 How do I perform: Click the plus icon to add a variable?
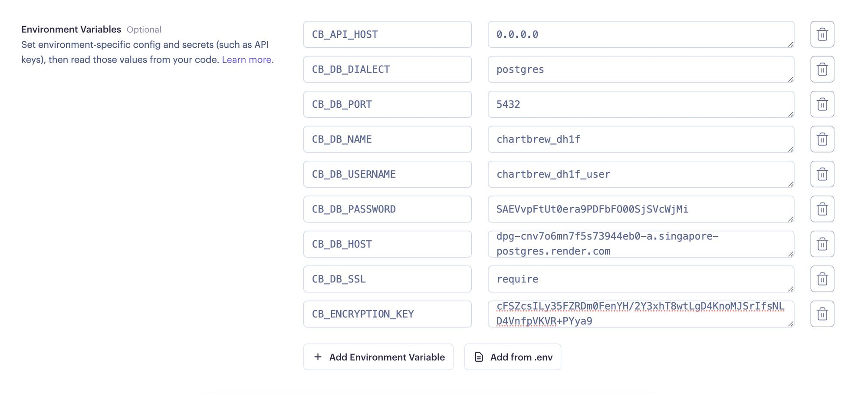tap(317, 357)
